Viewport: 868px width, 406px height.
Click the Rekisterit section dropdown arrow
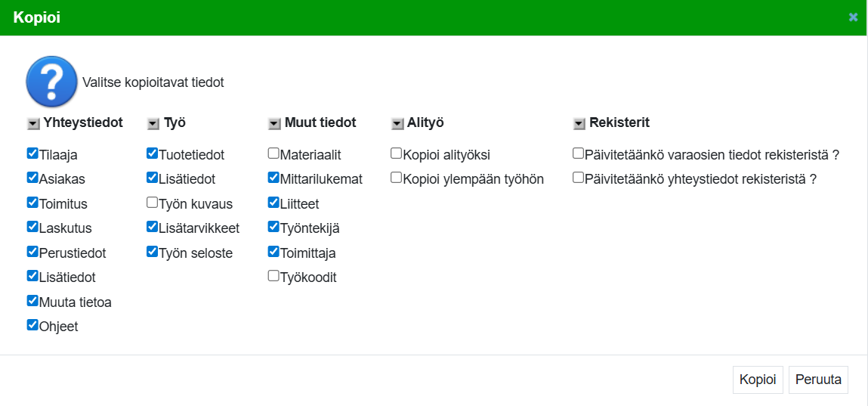[579, 123]
